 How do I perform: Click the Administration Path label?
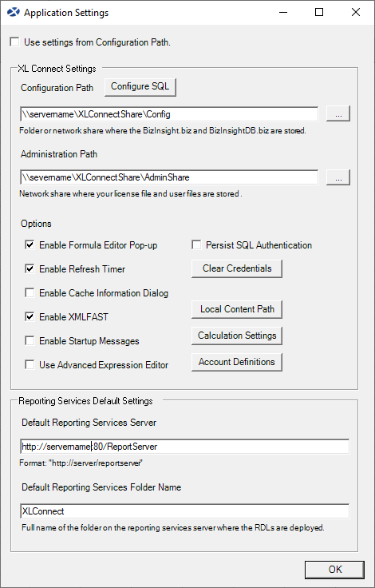click(x=59, y=154)
